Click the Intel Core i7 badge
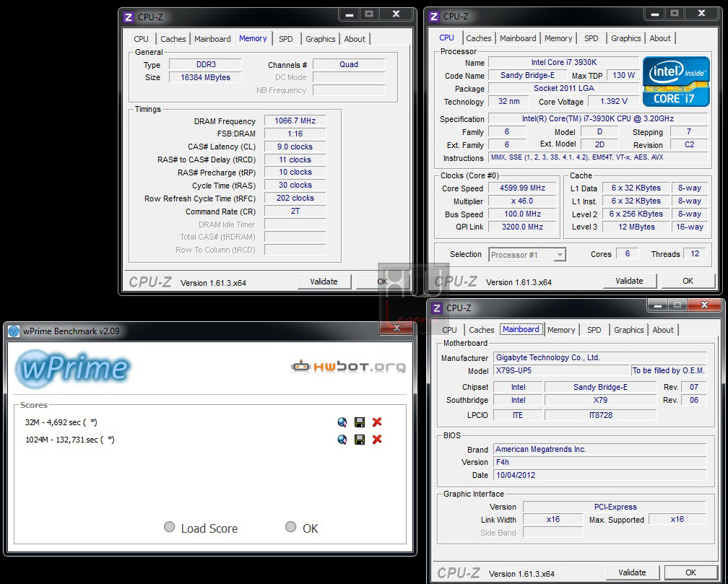 point(676,82)
